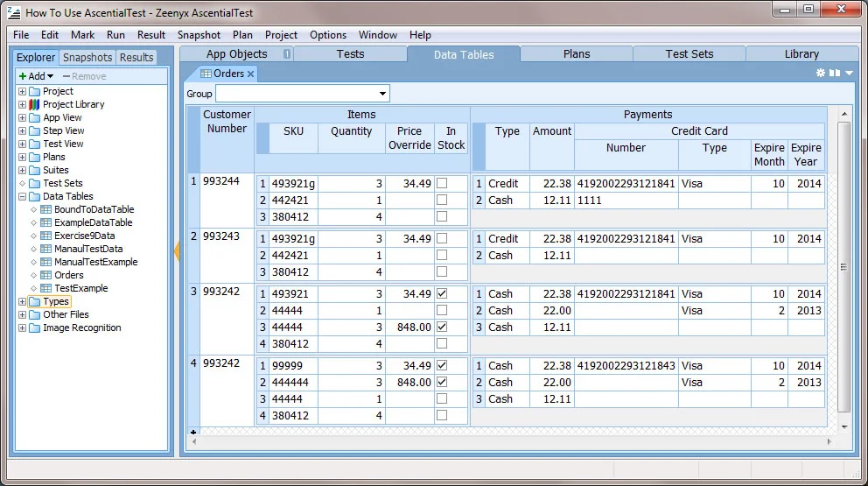Open the File menu
The height and width of the screenshot is (486, 868).
(x=21, y=34)
